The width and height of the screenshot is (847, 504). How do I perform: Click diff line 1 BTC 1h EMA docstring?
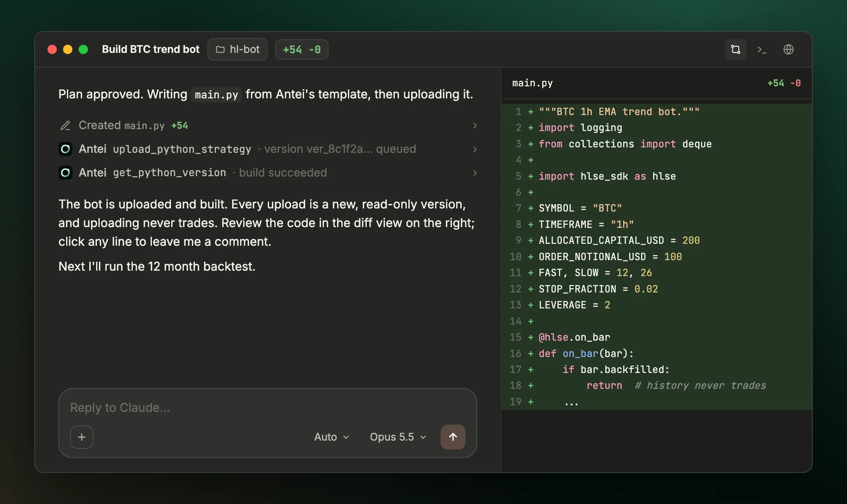(656, 112)
